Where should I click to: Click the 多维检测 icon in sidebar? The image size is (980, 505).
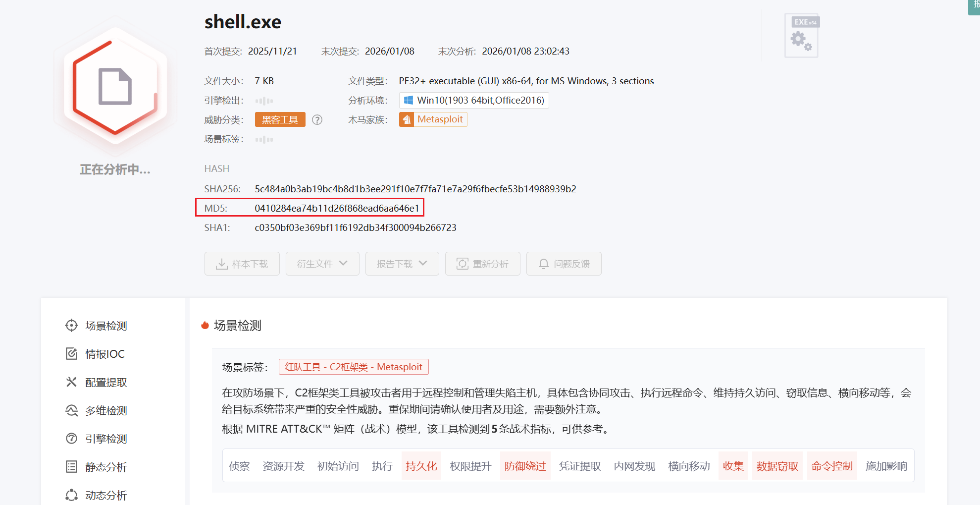[x=72, y=410]
